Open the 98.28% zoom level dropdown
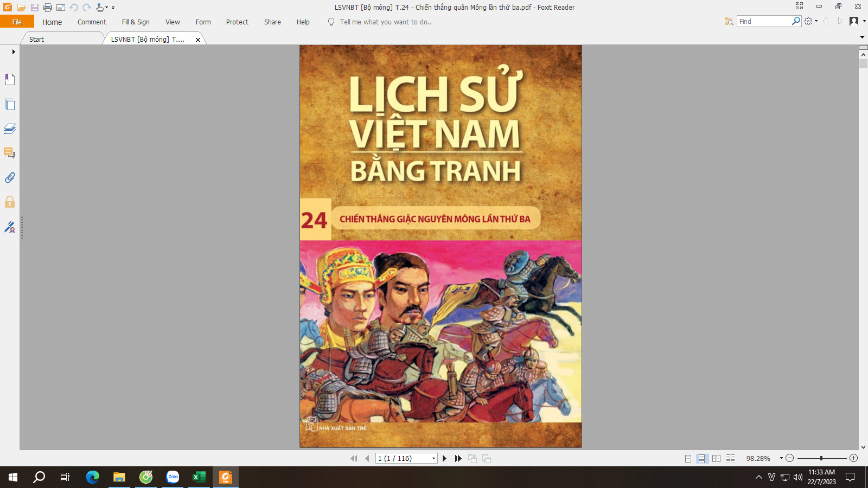Screen dimensions: 868x488 coord(781,458)
